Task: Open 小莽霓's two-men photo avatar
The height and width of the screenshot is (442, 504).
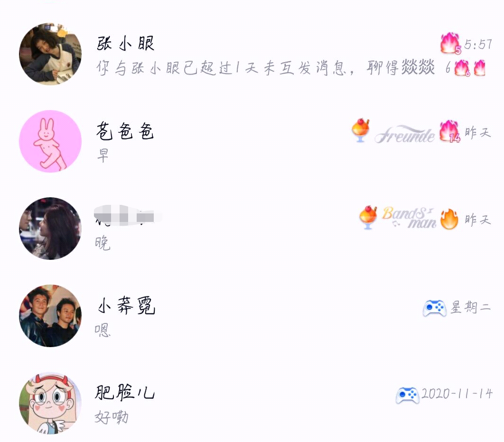Action: tap(50, 316)
